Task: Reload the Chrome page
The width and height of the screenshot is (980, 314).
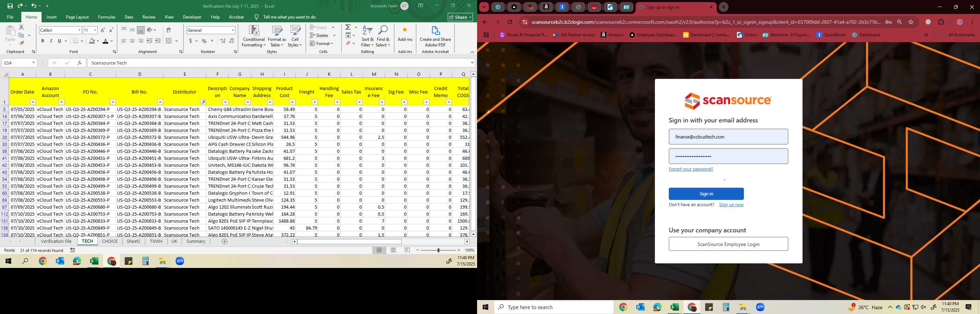Action: (510, 22)
